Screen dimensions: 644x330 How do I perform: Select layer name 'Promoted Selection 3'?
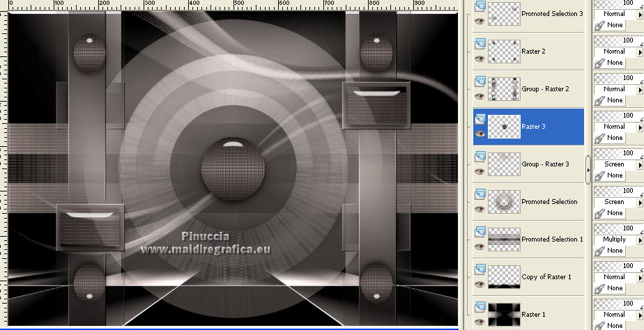pos(552,13)
